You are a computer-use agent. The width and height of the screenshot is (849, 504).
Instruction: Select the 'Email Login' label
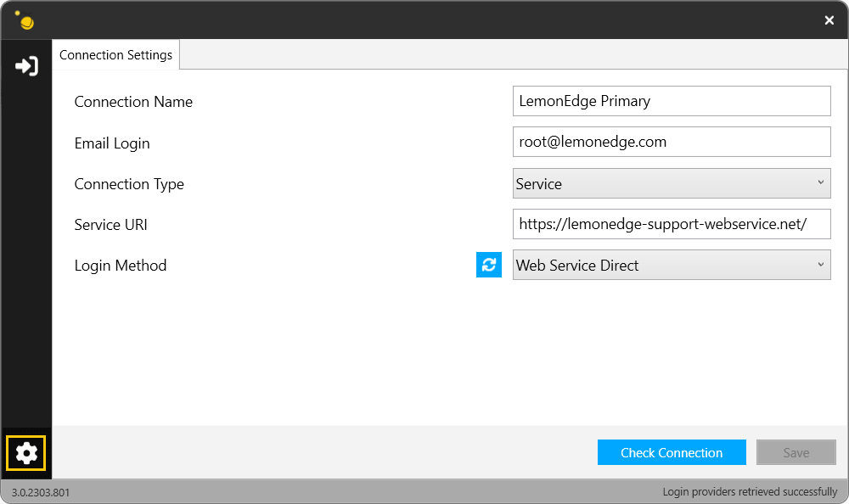pyautogui.click(x=112, y=143)
